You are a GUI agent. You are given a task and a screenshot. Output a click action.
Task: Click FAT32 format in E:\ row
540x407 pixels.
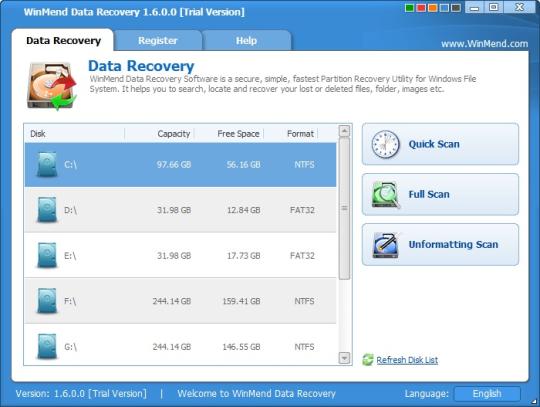click(302, 255)
